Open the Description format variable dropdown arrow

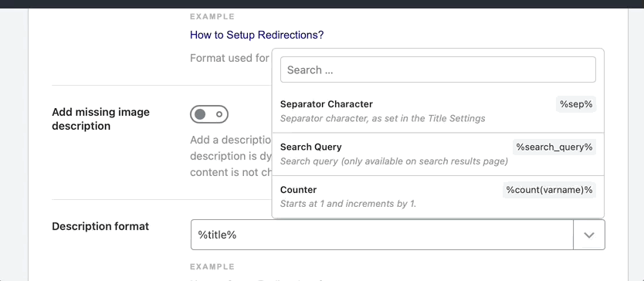tap(589, 235)
